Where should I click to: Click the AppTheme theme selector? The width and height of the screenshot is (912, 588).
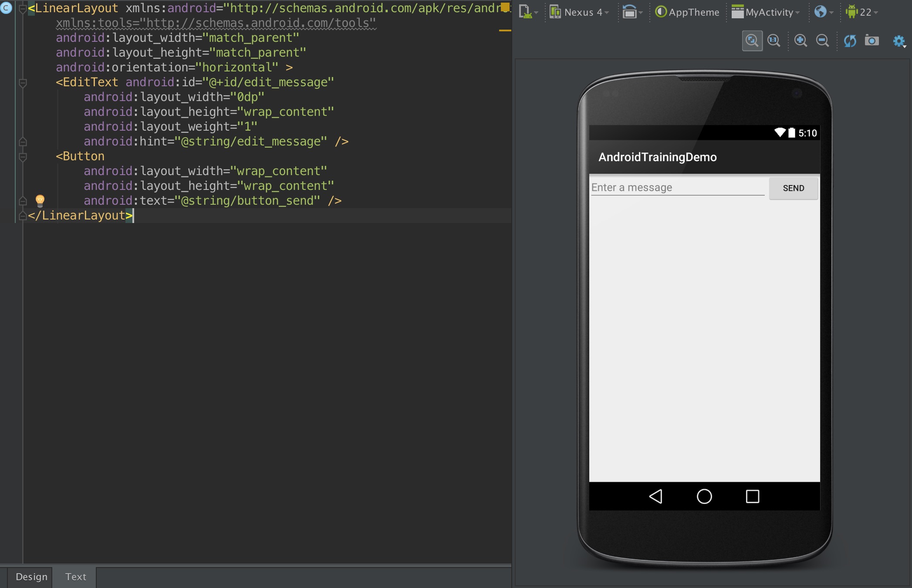pos(688,12)
